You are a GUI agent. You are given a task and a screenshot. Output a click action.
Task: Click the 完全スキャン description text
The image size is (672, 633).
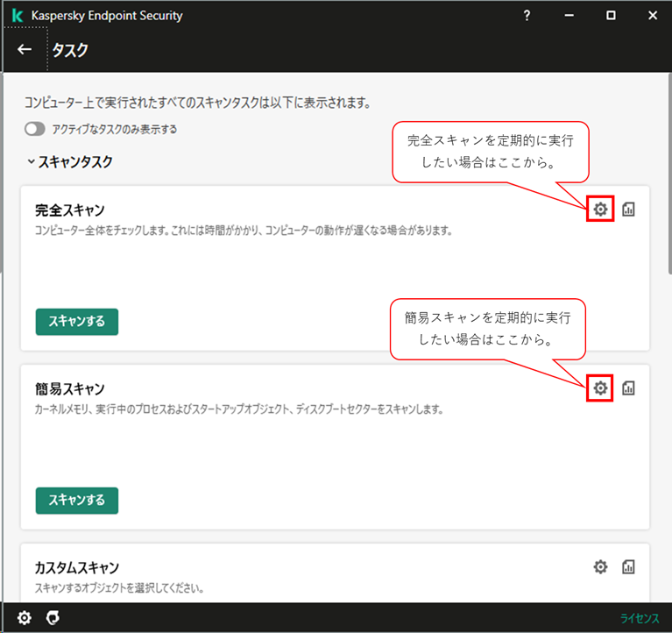[x=244, y=231]
